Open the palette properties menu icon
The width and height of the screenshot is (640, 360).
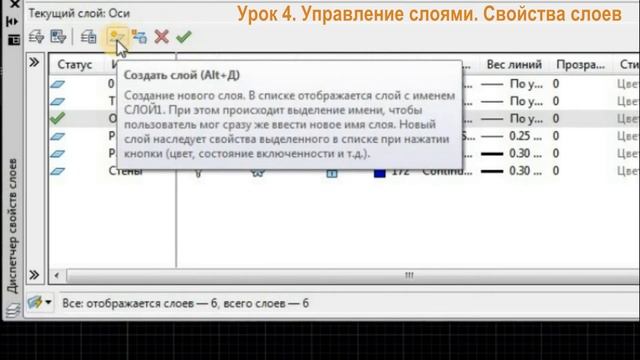pyautogui.click(x=13, y=40)
